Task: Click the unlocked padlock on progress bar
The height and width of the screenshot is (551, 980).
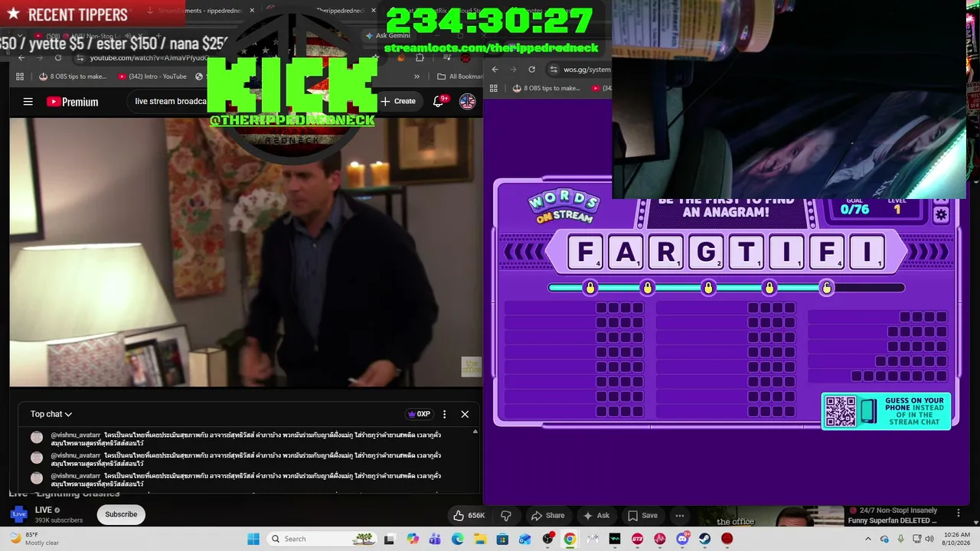Action: [x=826, y=288]
